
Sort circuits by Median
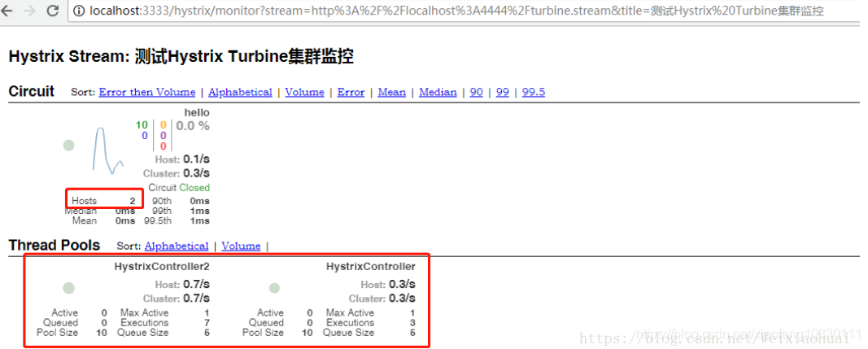click(438, 92)
